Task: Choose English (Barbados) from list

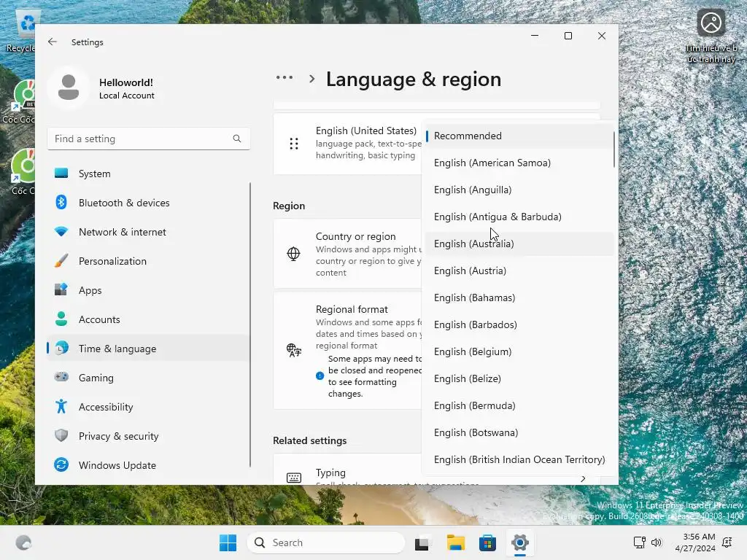Action: [x=519, y=324]
